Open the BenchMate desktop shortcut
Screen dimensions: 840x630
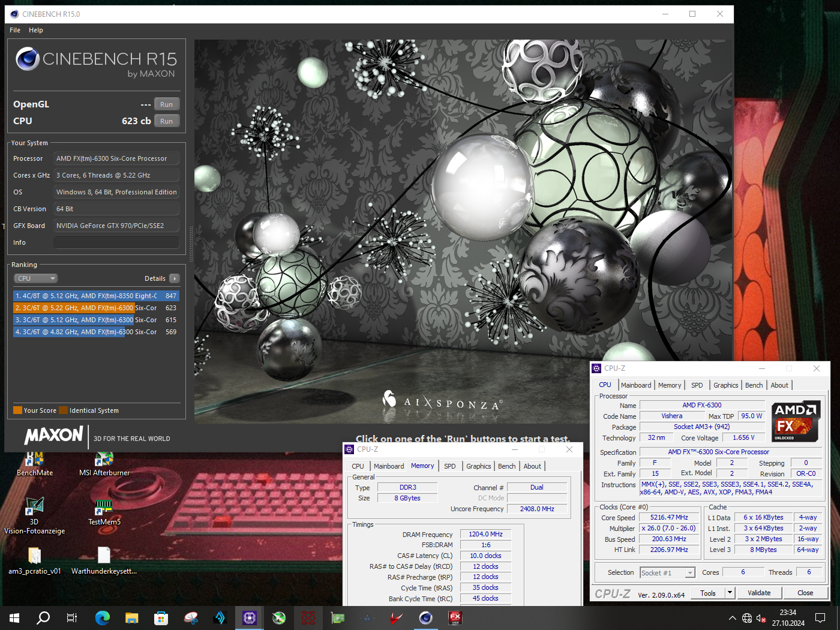pyautogui.click(x=35, y=463)
